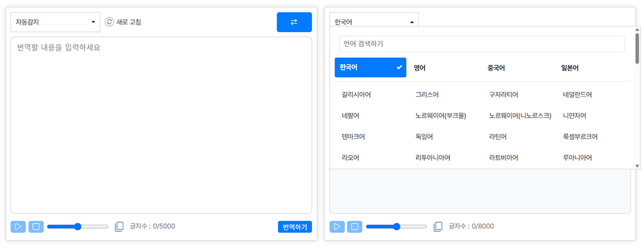Select checked 한국어 language option
Image resolution: width=644 pixels, height=248 pixels.
(370, 68)
